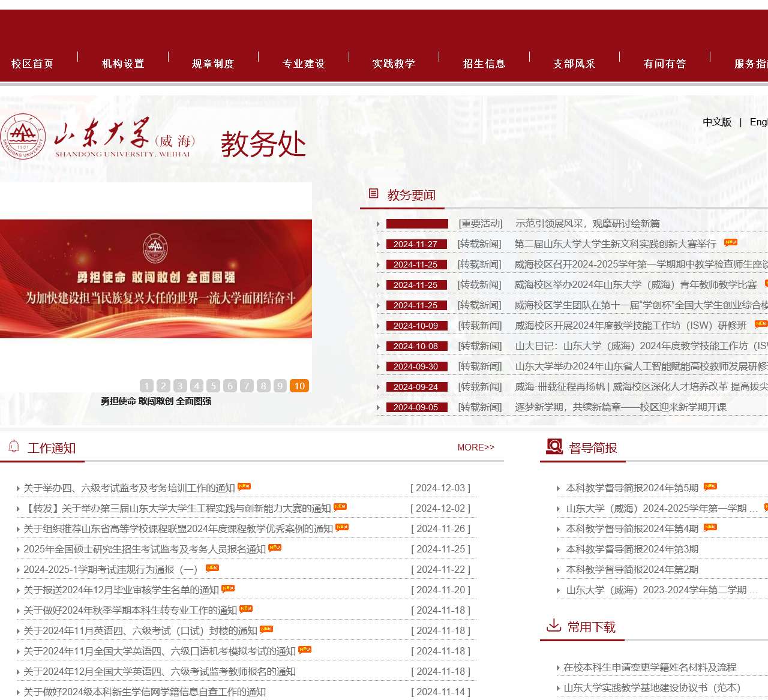768x700 pixels.
Task: Click the 教务处 title text
Action: point(263,144)
